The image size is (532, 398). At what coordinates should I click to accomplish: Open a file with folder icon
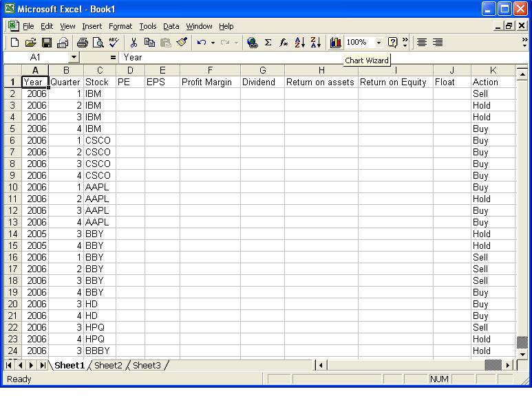pyautogui.click(x=30, y=43)
